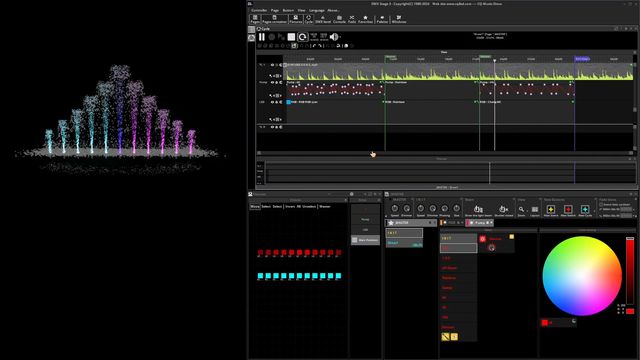The width and height of the screenshot is (640, 360).
Task: Click the speaker volume icon
Action: click(x=334, y=37)
